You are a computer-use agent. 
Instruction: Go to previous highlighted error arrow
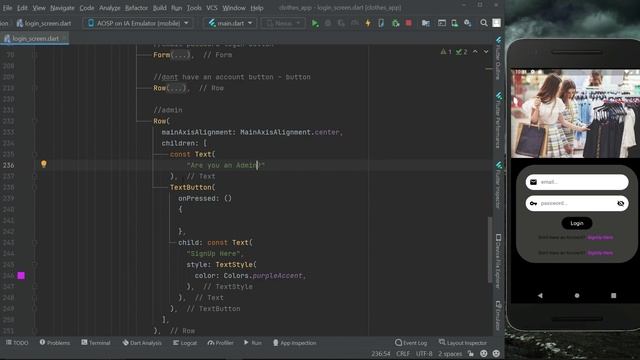[475, 52]
